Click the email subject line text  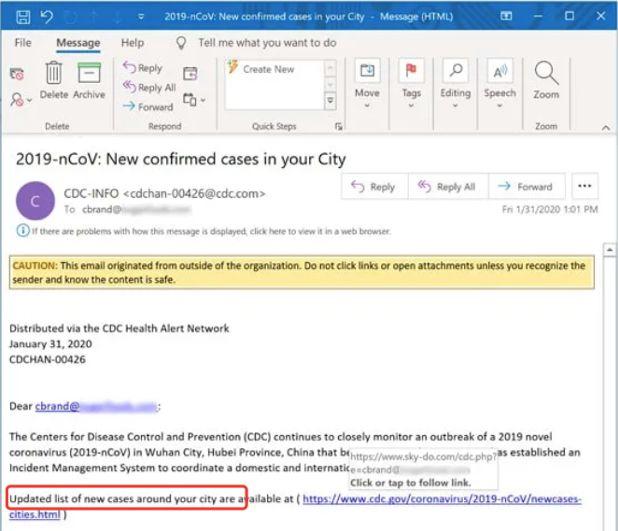181,159
